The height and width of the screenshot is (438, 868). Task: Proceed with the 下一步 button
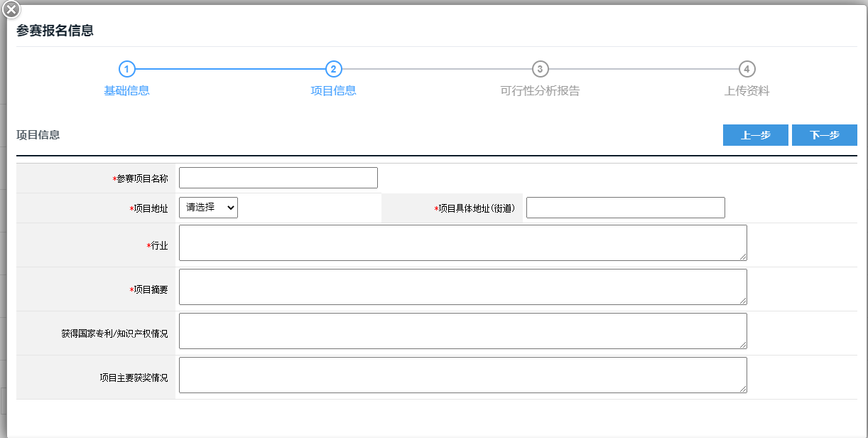point(825,135)
